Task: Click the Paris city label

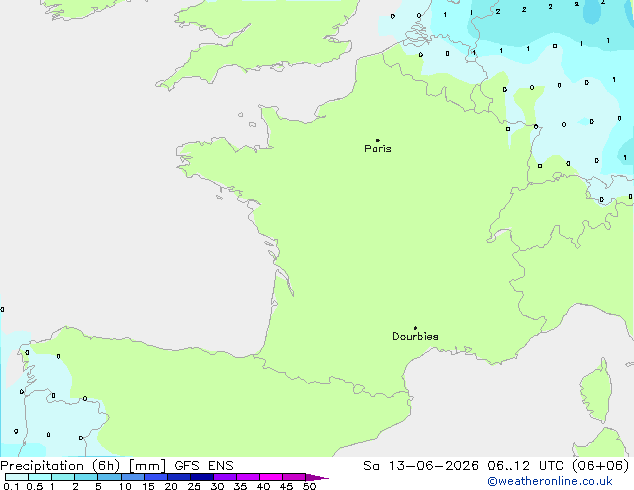Action: tap(378, 149)
